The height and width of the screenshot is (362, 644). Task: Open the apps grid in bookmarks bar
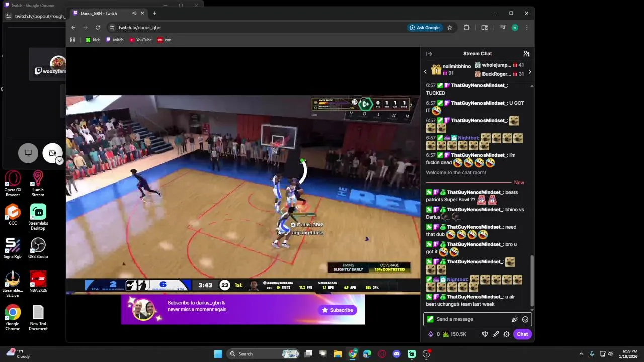73,40
